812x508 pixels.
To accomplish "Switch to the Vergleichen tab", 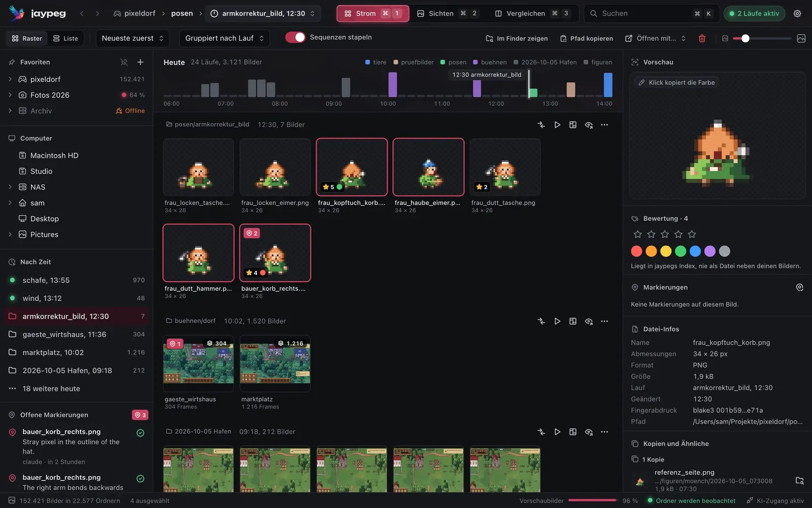I will click(533, 14).
